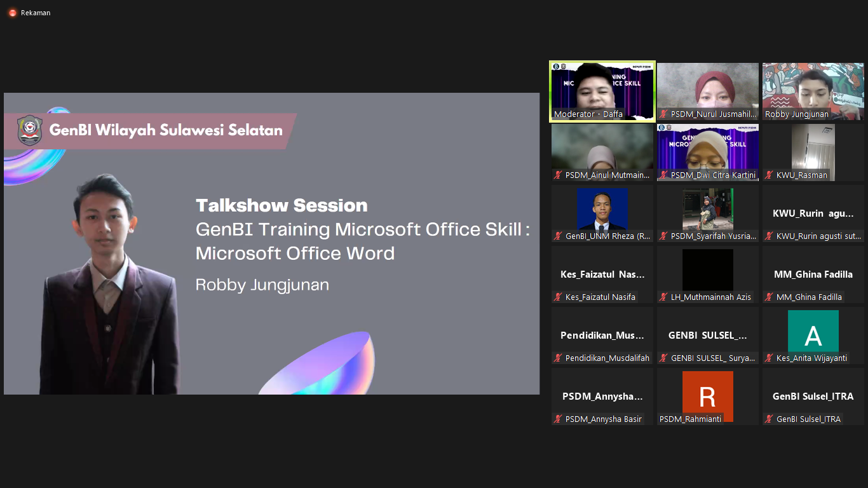Click the large 'GenBI Sulsel_ITRA' participant name
Screen dimensions: 868x488
[813, 396]
